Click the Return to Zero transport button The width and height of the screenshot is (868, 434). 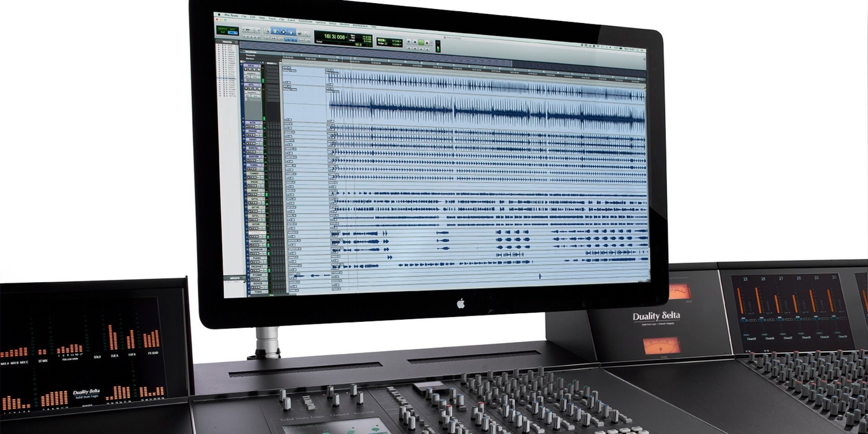[409, 48]
